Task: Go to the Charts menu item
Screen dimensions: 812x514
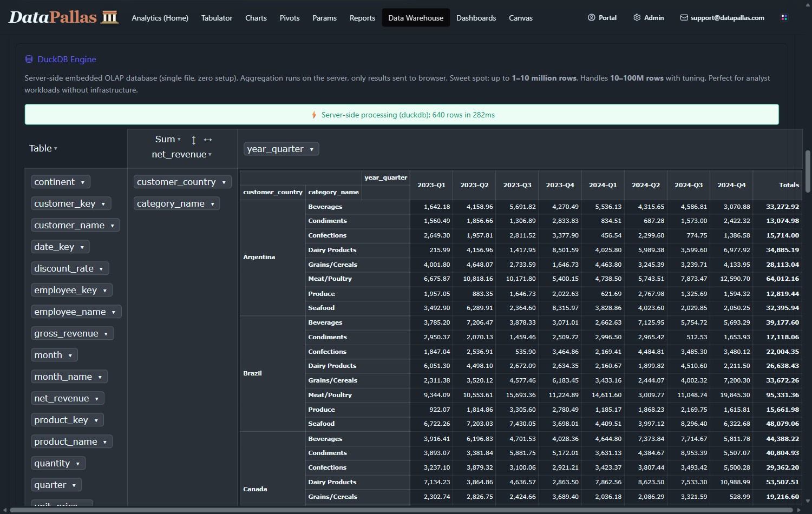Action: coord(256,18)
